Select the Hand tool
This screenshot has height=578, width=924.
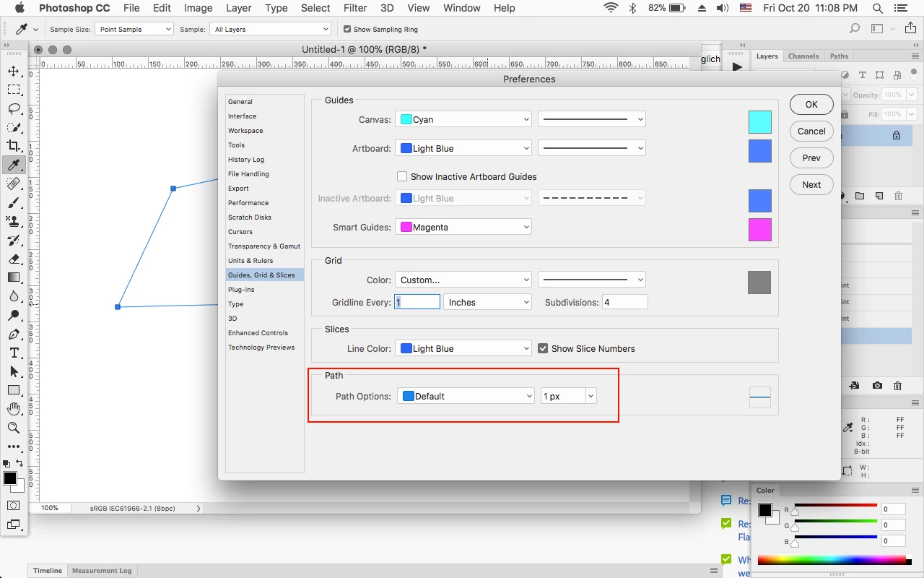14,409
